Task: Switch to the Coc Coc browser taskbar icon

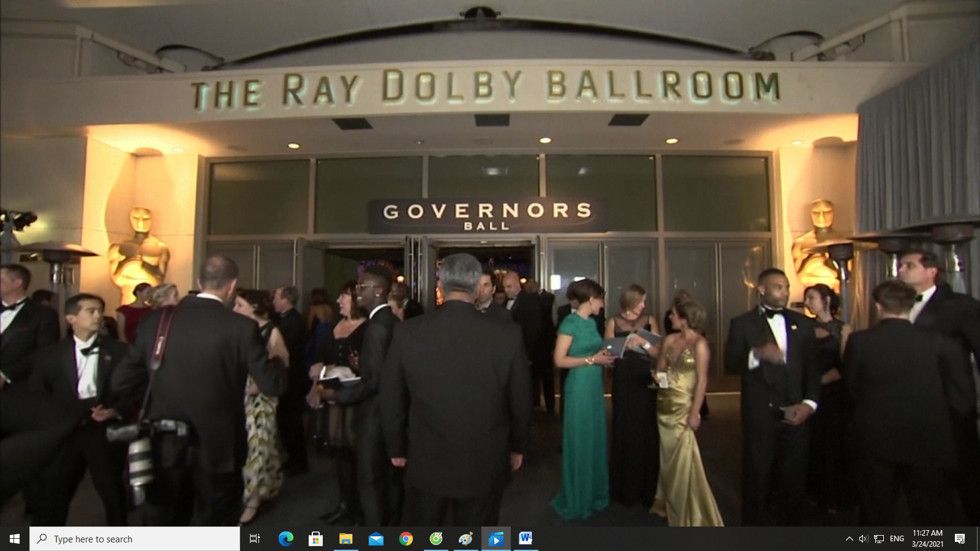Action: (435, 539)
